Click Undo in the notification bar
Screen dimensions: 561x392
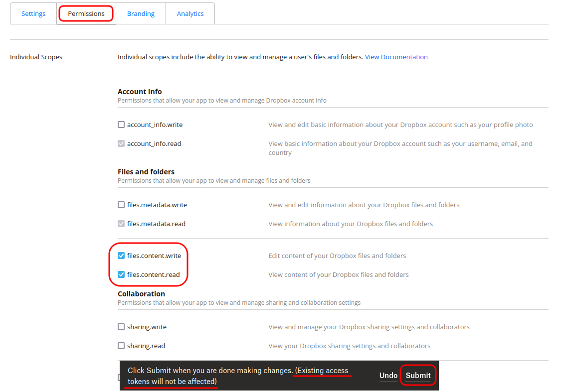click(x=388, y=375)
